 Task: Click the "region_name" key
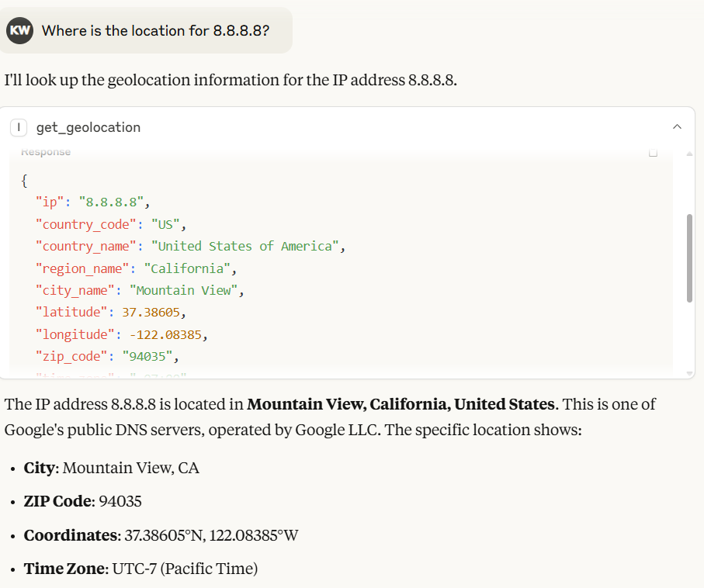82,268
